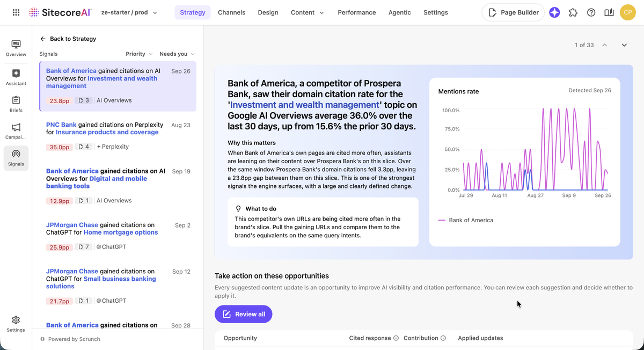
Task: Click the ChatGPT label under Home mortgage
Action: click(x=111, y=247)
